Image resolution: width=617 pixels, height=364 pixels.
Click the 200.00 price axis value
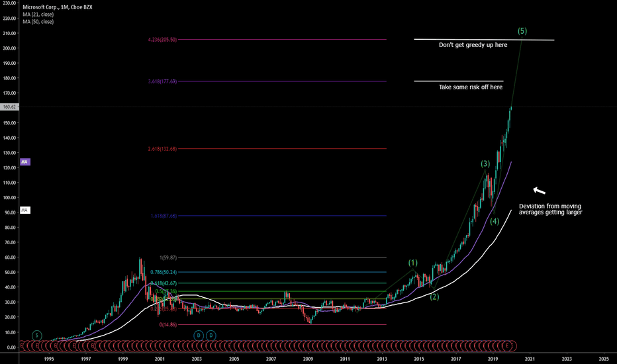click(9, 48)
